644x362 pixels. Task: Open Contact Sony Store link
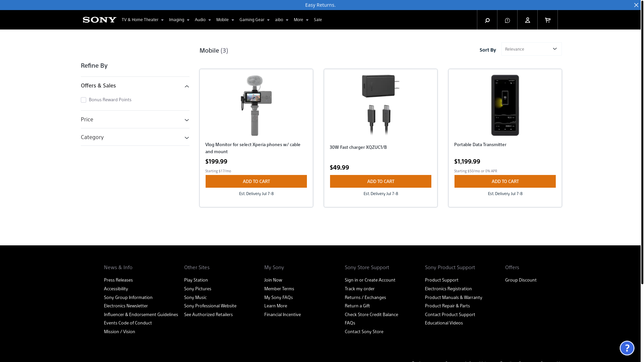tap(364, 332)
